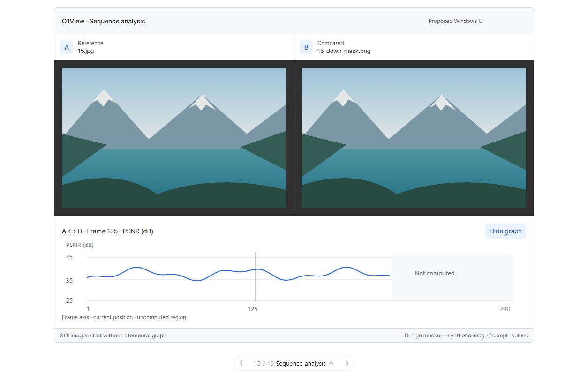Click the Frame axis legend caption
Viewport: 588px width, 388px height.
click(124, 317)
